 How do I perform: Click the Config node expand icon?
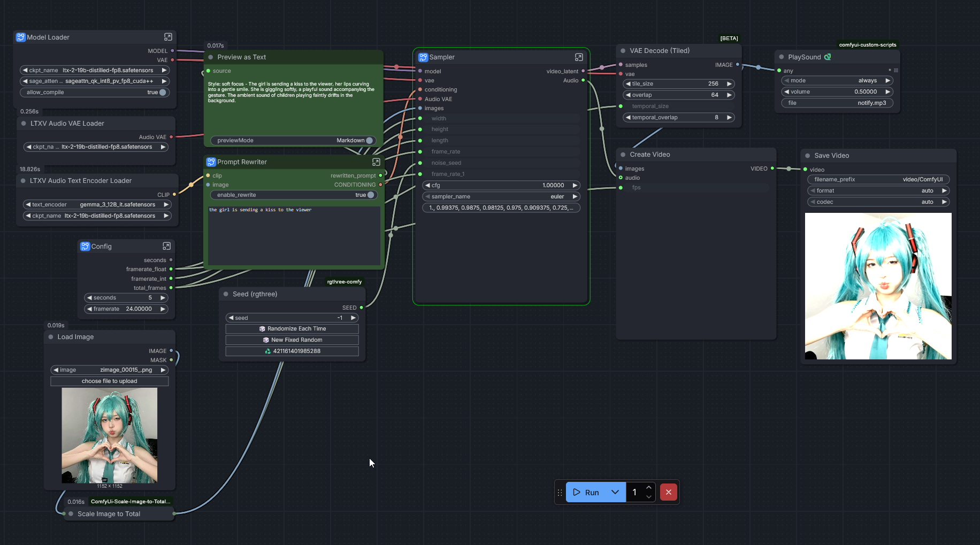click(x=166, y=246)
